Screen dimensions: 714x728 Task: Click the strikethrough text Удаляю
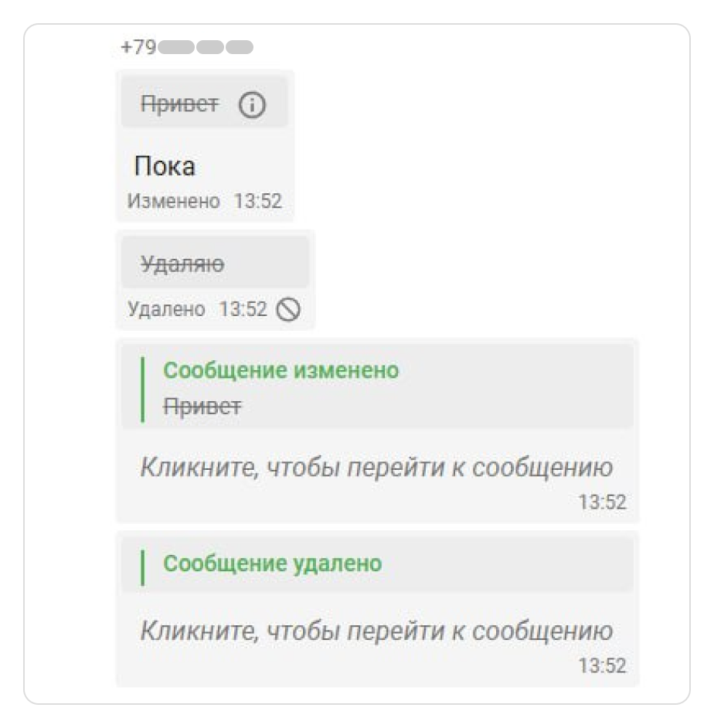tap(182, 263)
